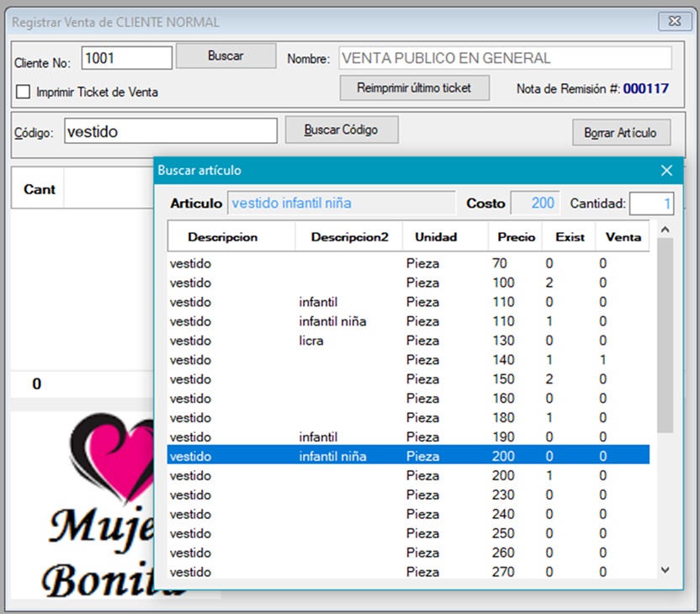Close the Buscar artículo dialog

pyautogui.click(x=666, y=171)
